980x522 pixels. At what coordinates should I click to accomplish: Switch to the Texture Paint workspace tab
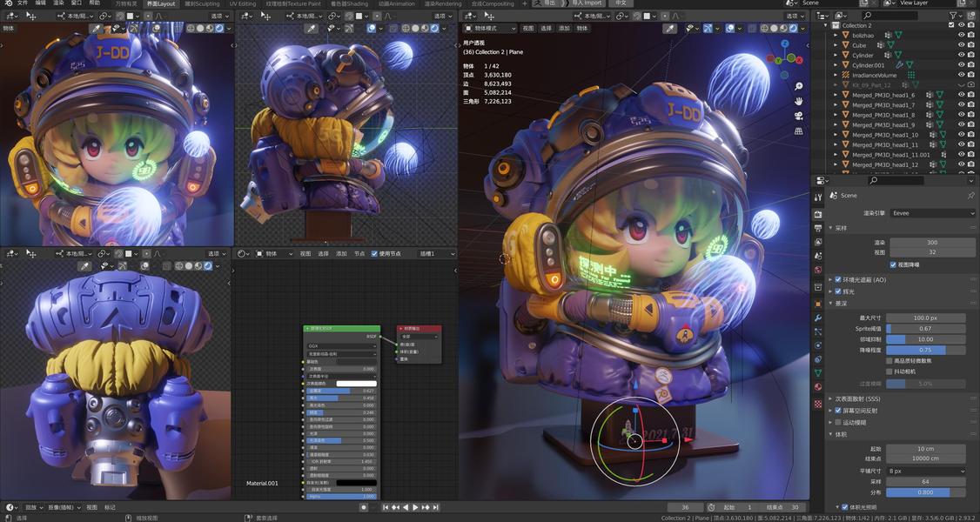293,3
